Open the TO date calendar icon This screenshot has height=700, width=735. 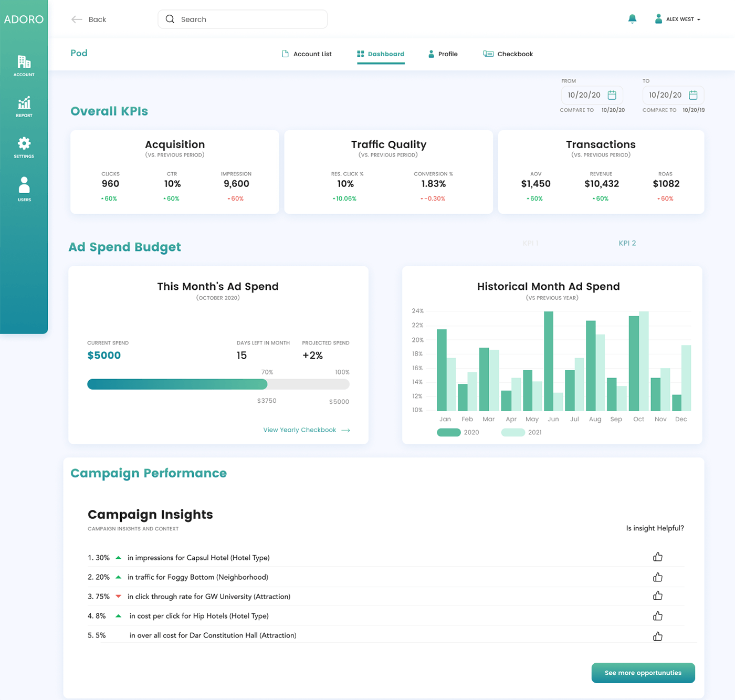pos(693,95)
